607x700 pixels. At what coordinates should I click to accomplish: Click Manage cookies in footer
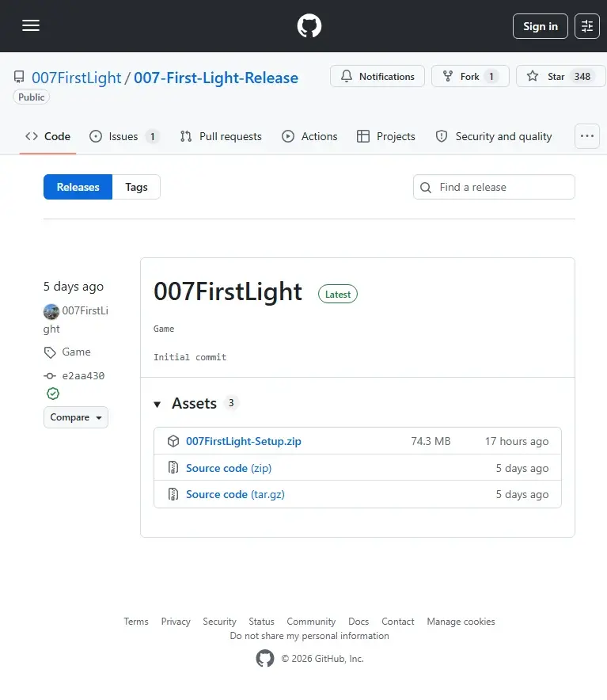(x=461, y=622)
